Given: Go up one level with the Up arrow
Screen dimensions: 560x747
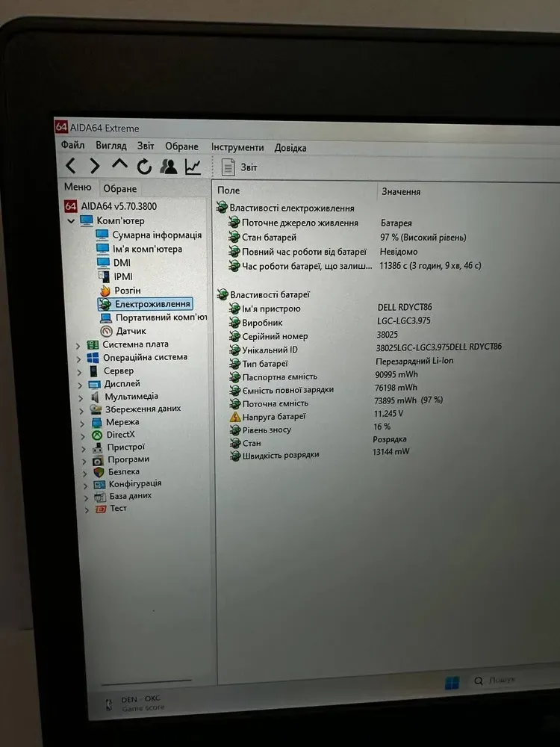Looking at the screenshot, I should click(119, 166).
